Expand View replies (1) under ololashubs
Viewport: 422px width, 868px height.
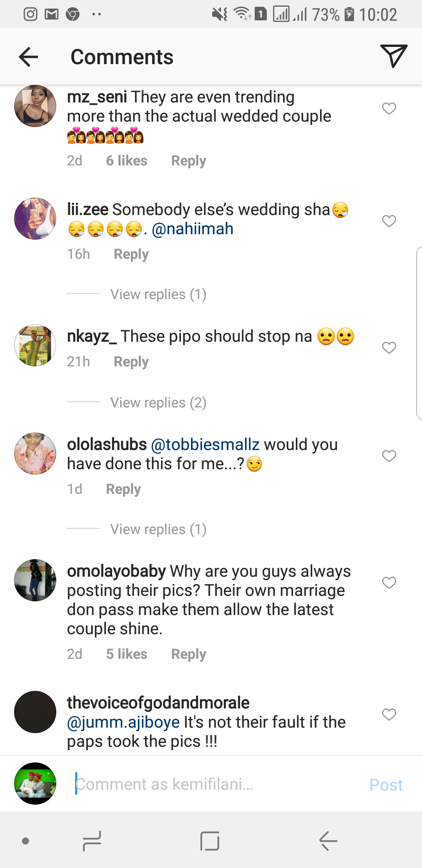coord(158,529)
